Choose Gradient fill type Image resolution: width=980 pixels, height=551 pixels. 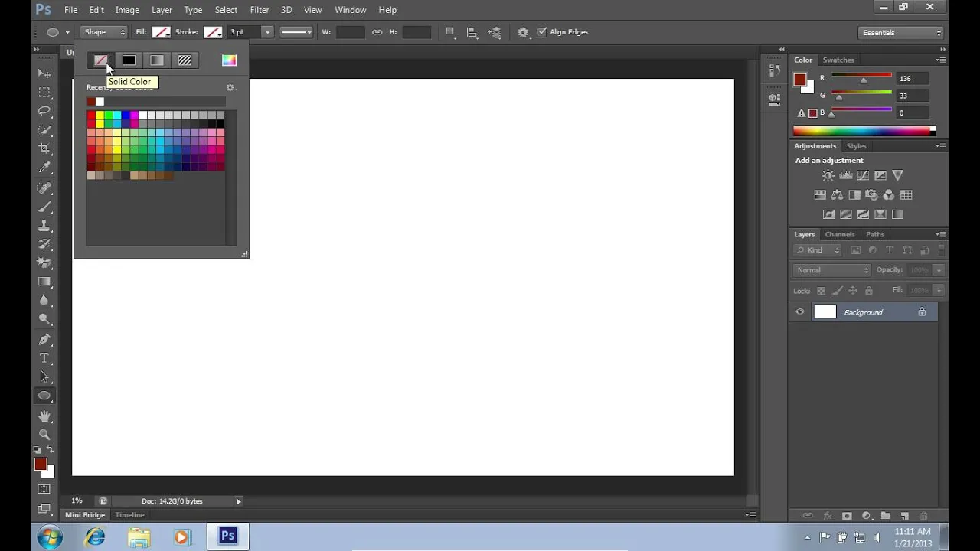click(157, 60)
